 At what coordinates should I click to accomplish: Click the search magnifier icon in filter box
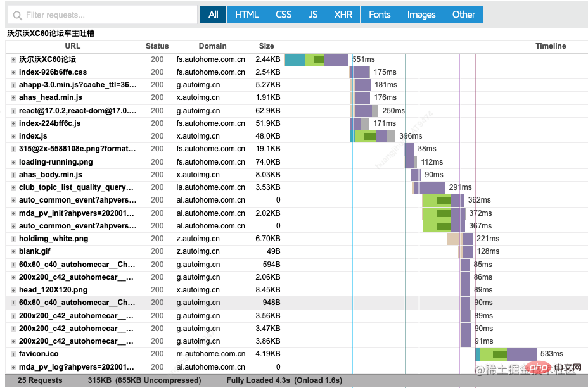[17, 15]
